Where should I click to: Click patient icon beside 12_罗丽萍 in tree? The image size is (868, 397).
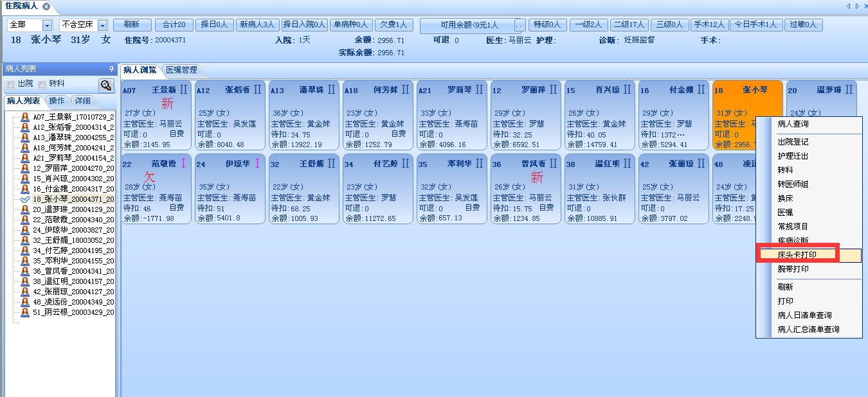tap(25, 168)
